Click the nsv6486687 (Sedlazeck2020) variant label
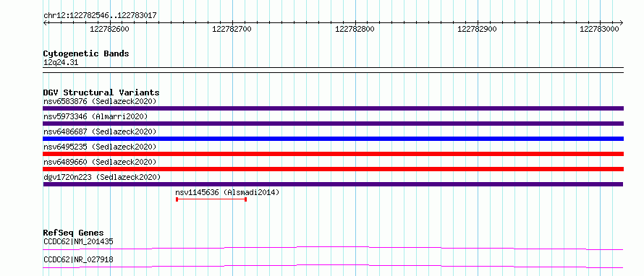644x276 pixels. click(100, 131)
